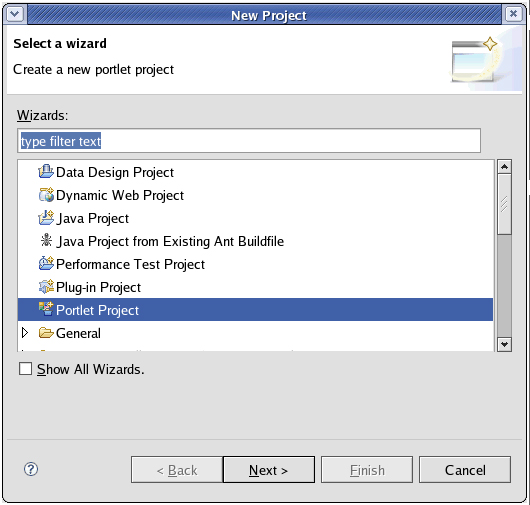
Task: Open the window menu in title bar
Action: (x=15, y=14)
